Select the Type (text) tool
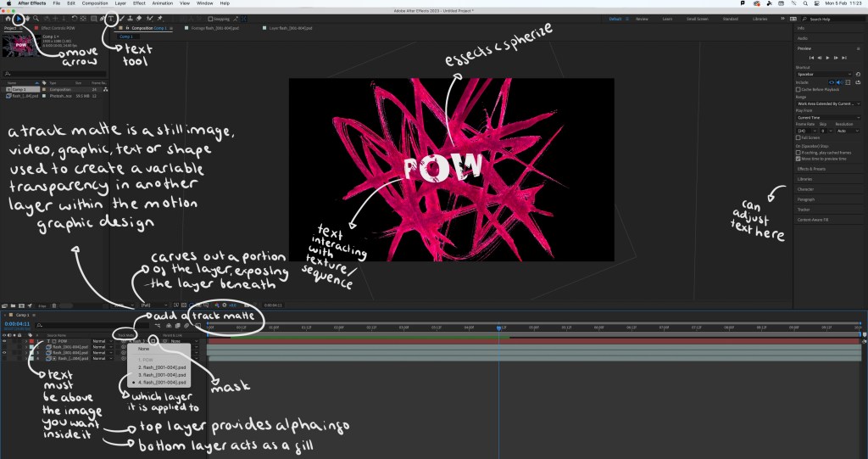This screenshot has height=459, width=868. tap(110, 18)
